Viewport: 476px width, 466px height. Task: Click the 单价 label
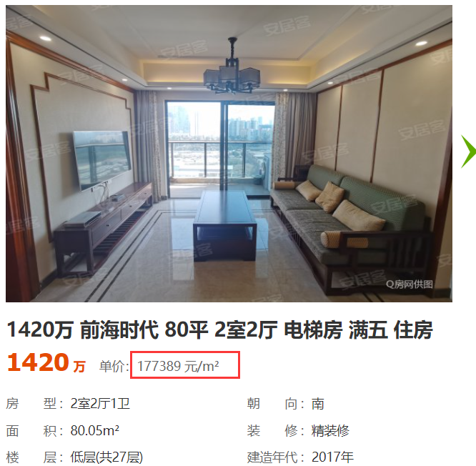pyautogui.click(x=114, y=366)
